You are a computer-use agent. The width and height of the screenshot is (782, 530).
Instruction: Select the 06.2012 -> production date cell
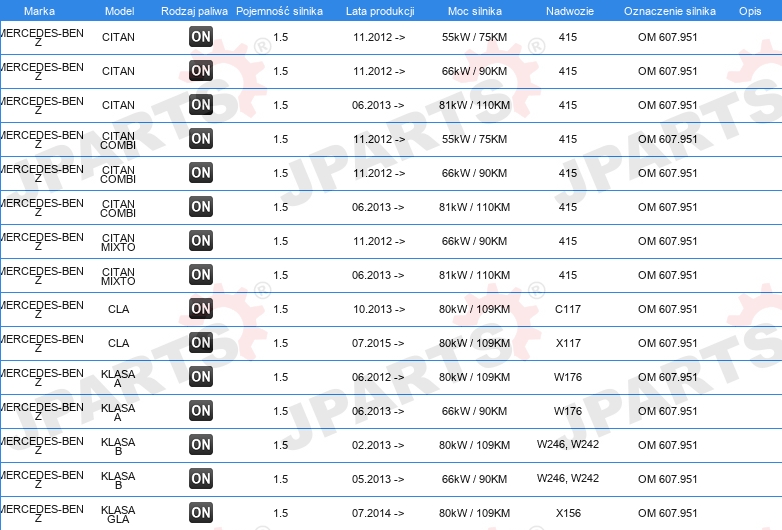coord(378,377)
